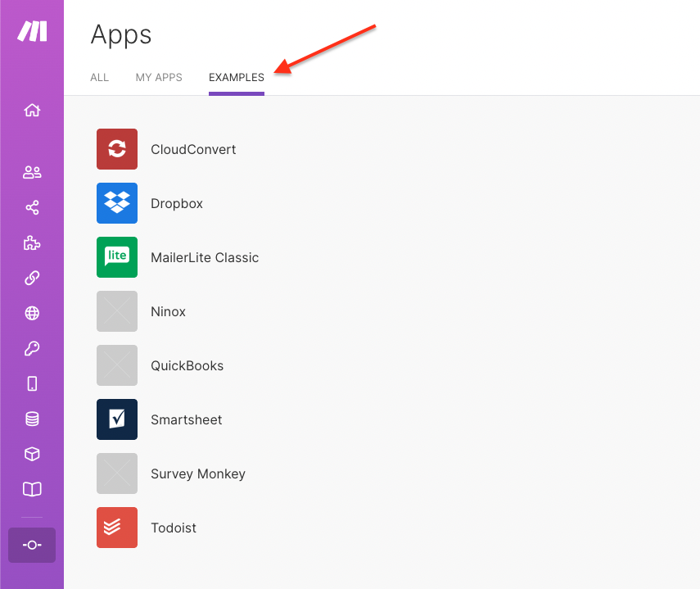Open Connections chain-link icon
This screenshot has height=589, width=700.
point(32,278)
